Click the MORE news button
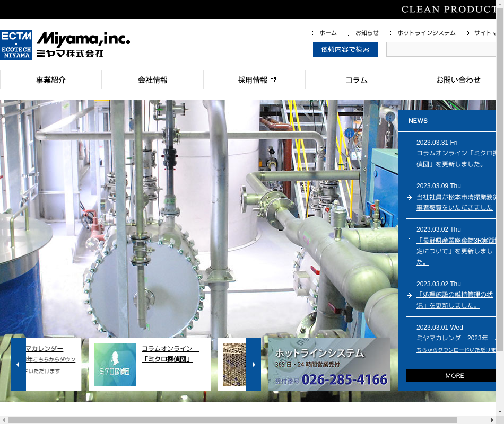This screenshot has height=424, width=504. 454,375
